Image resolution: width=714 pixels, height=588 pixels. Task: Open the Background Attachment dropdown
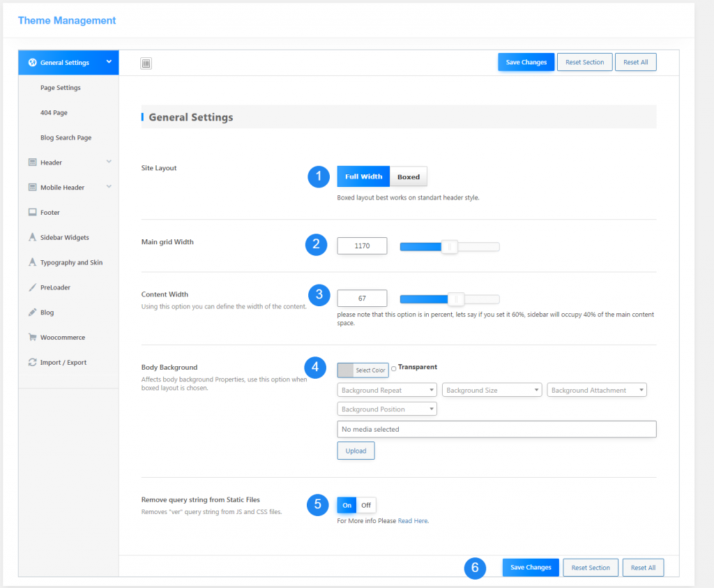pyautogui.click(x=597, y=390)
